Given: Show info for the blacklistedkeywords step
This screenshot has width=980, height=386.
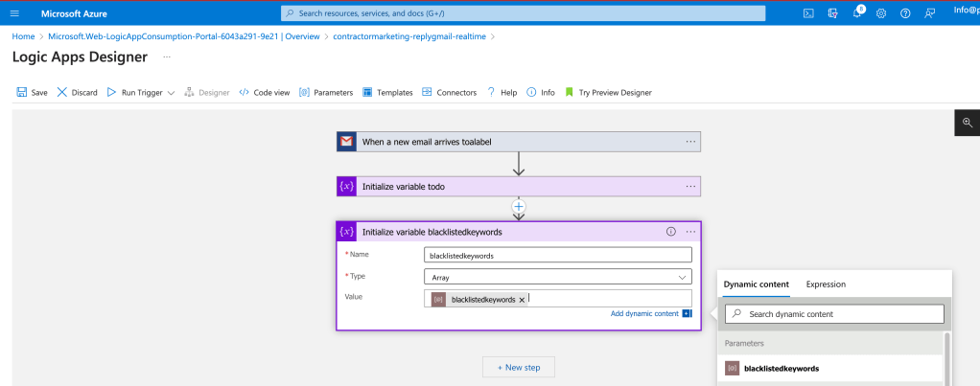Looking at the screenshot, I should (671, 232).
